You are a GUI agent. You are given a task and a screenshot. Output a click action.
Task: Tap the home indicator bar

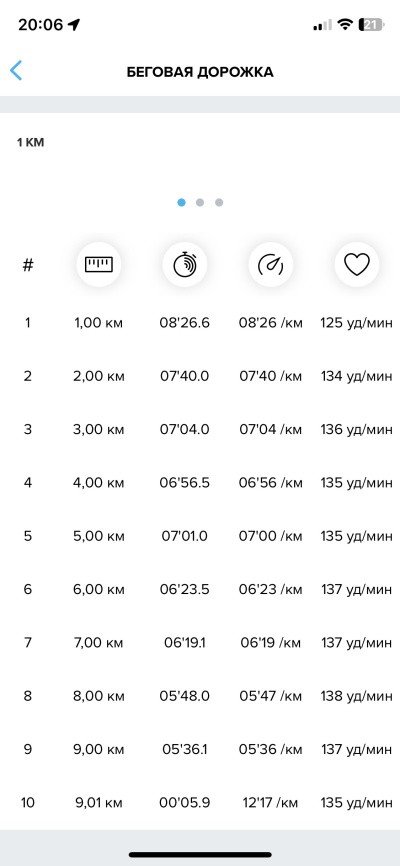coord(200,854)
